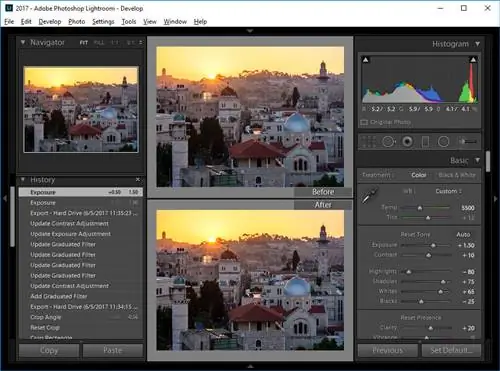500x371 pixels.
Task: Show the filmstrip using the bottom arrow
Action: tap(250, 367)
